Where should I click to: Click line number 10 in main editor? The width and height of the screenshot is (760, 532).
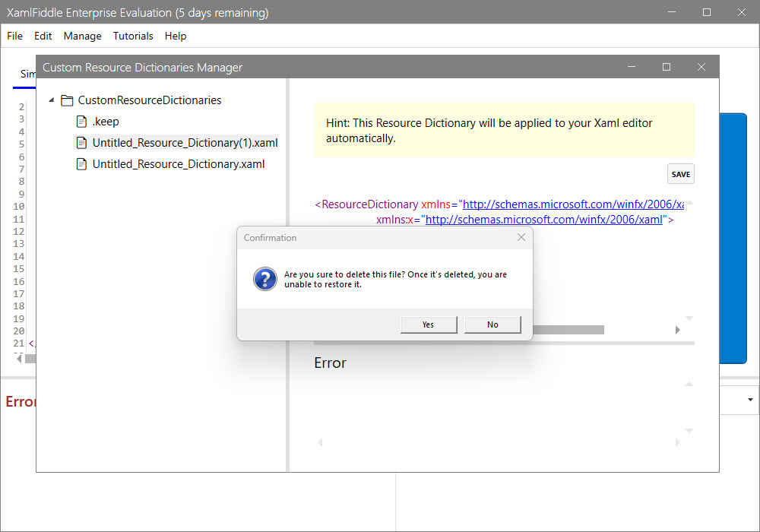(x=18, y=207)
